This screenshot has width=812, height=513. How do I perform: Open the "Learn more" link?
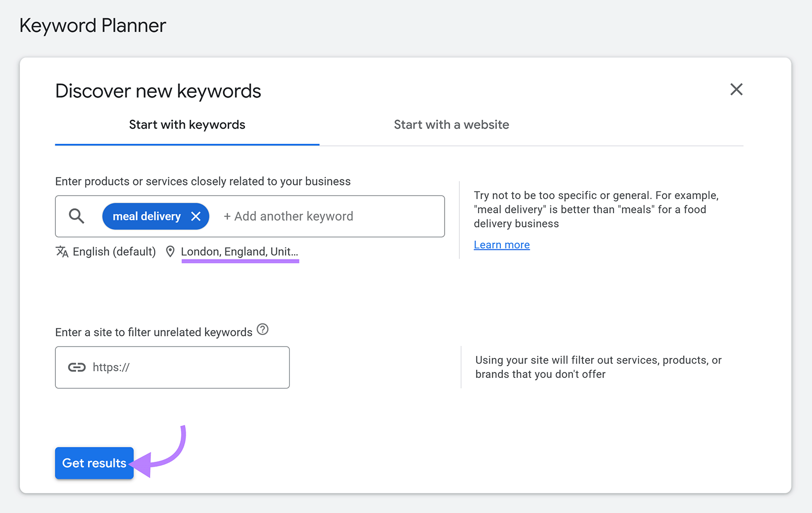click(501, 244)
